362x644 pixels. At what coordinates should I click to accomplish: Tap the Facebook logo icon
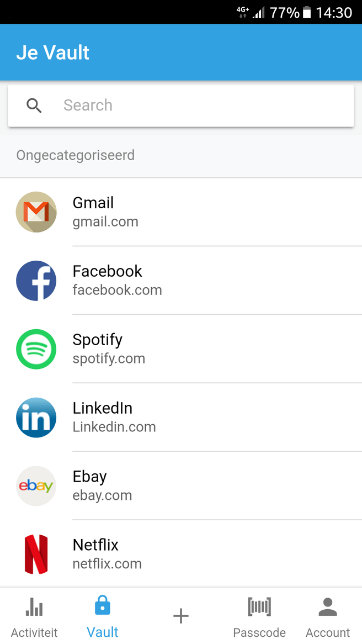click(x=36, y=281)
